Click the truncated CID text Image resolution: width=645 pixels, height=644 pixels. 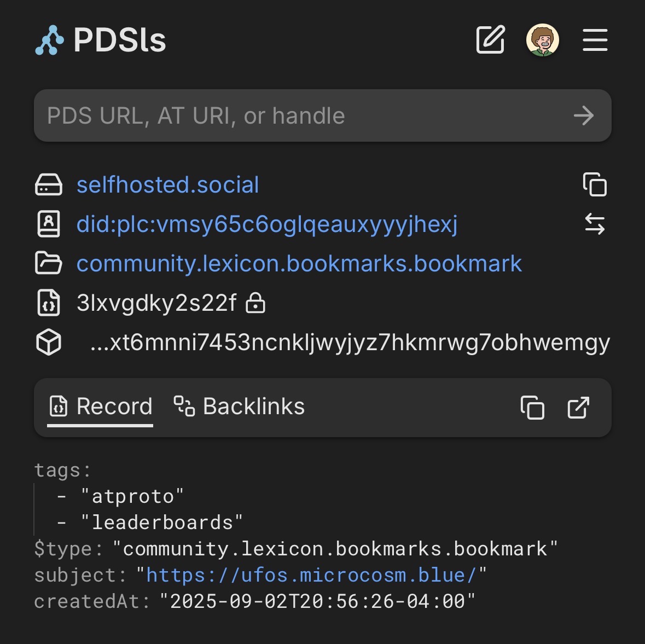click(350, 343)
